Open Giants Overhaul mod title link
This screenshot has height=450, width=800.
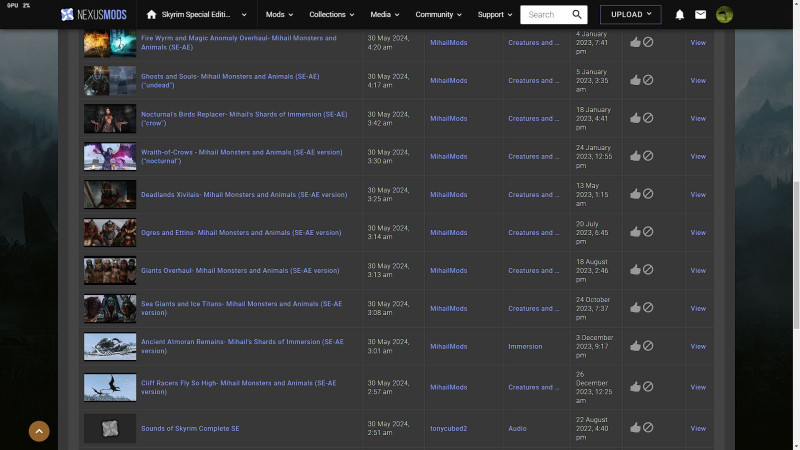tap(240, 270)
